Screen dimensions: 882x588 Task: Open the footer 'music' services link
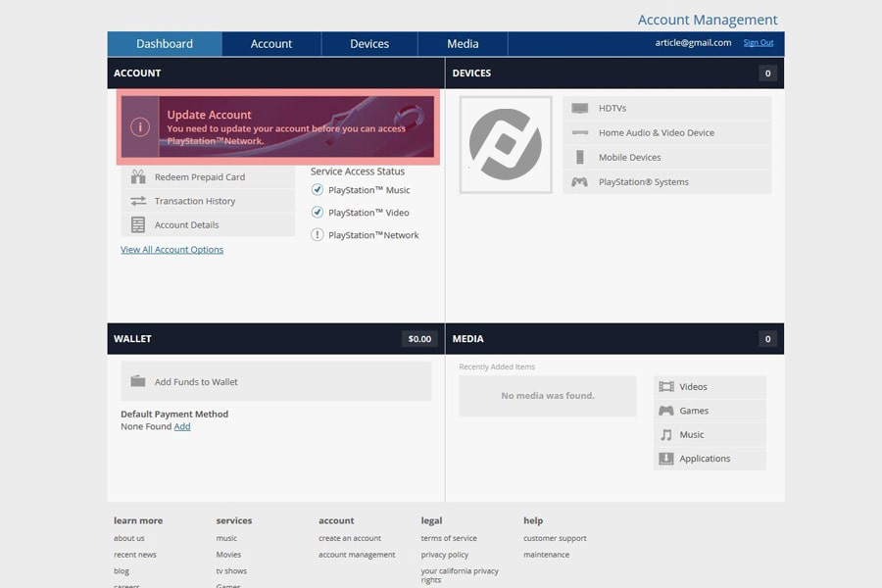(226, 538)
